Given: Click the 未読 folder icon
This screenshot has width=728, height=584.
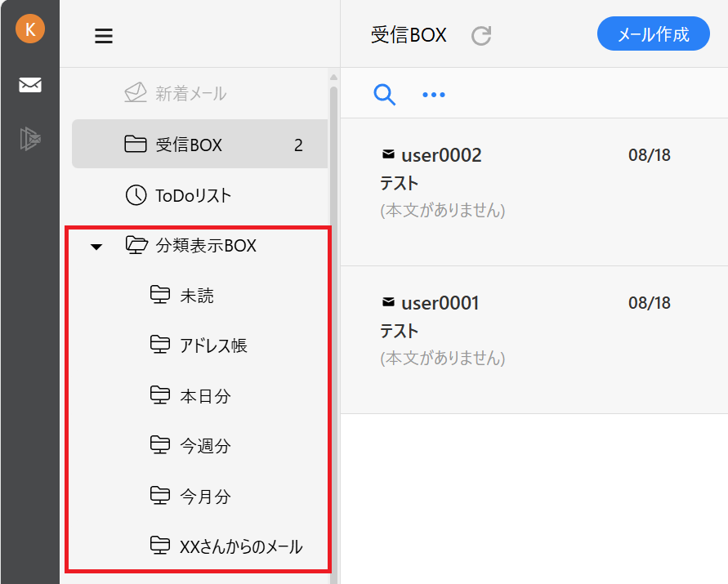Looking at the screenshot, I should point(160,295).
